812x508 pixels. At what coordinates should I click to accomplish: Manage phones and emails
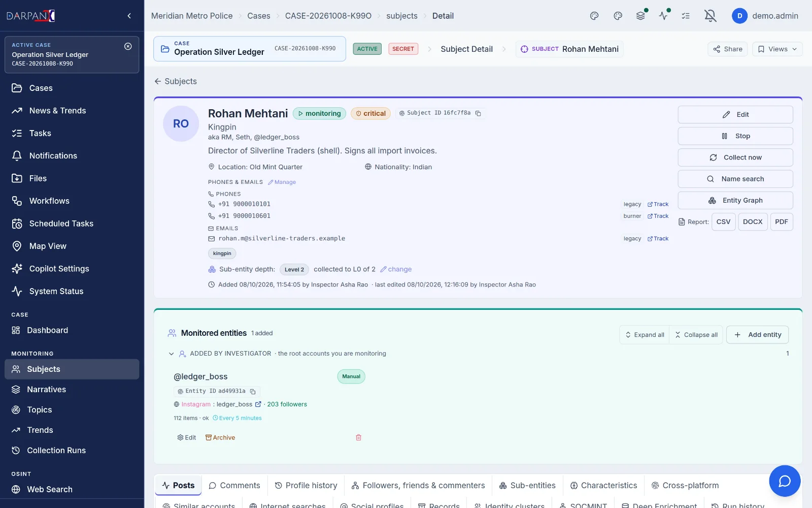click(282, 182)
